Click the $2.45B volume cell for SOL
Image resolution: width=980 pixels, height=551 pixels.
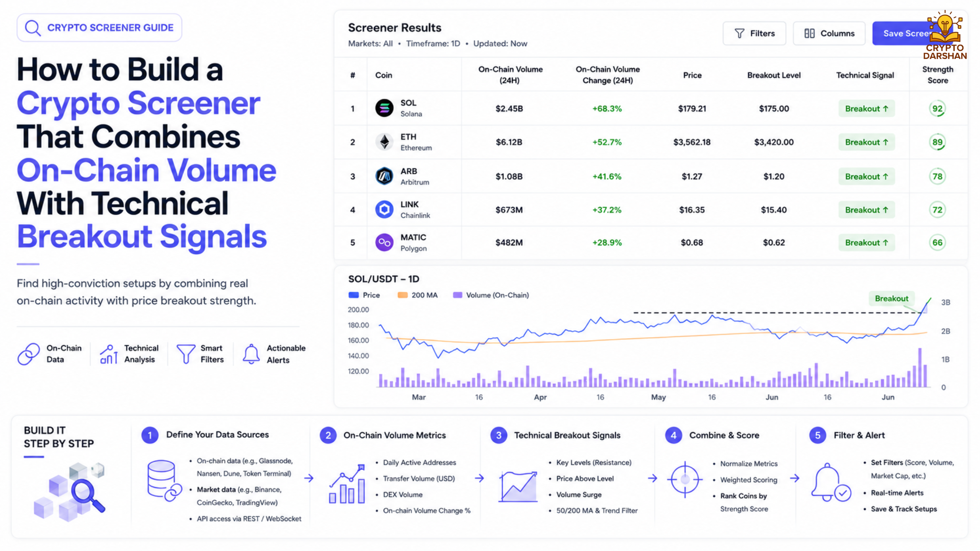click(509, 109)
